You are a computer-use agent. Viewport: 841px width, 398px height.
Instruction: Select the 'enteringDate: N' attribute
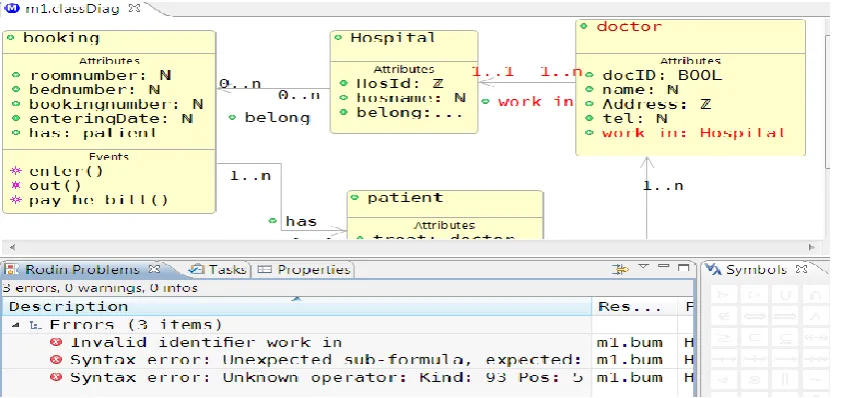(x=112, y=119)
